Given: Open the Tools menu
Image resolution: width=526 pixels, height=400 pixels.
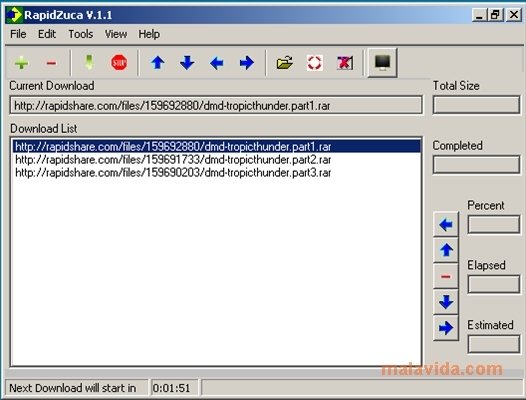Looking at the screenshot, I should tap(81, 34).
